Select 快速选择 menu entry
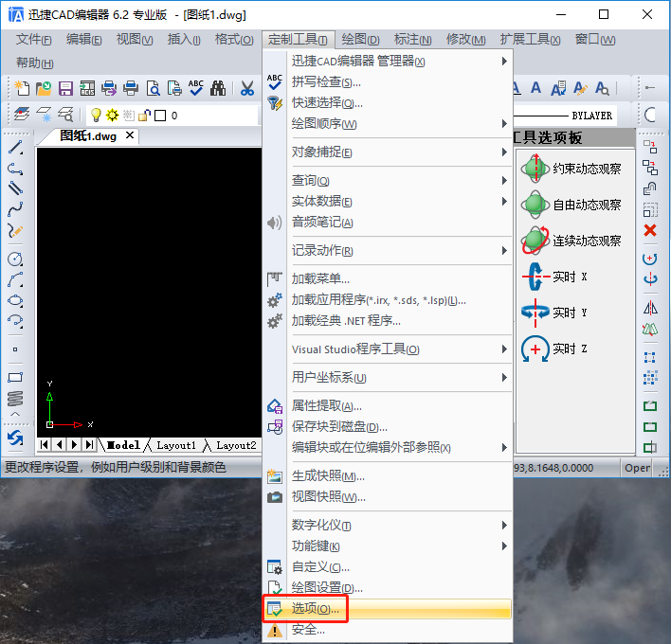Screen dimensions: 671x644 388,102
